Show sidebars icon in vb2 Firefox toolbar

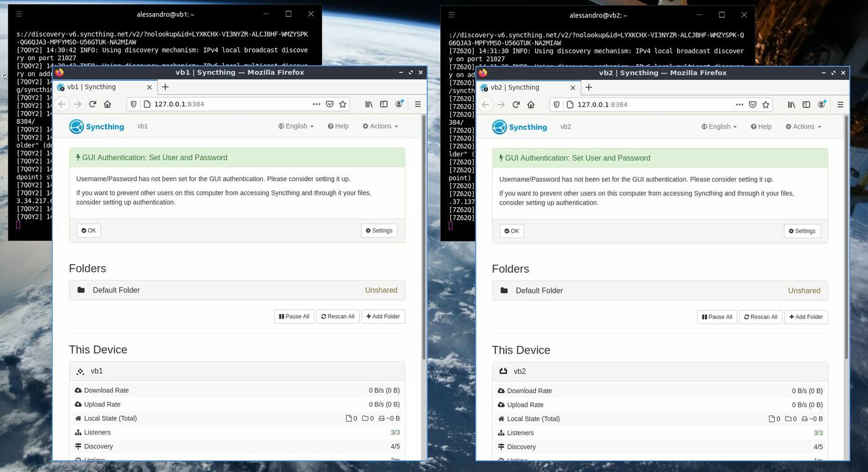(x=806, y=105)
